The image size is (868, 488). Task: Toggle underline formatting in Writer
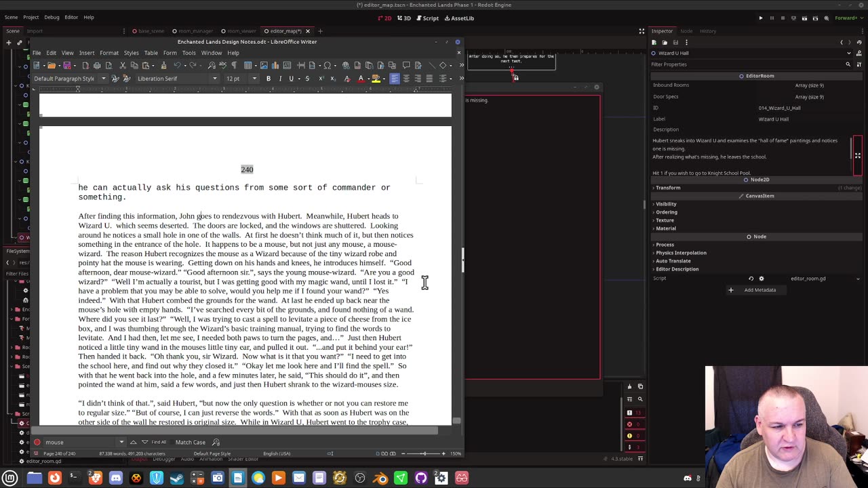292,79
